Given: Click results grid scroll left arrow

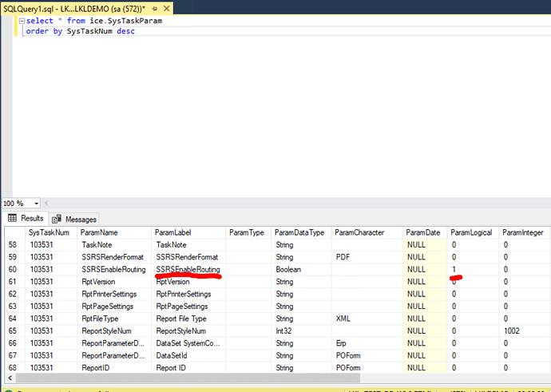Looking at the screenshot, I should (10, 378).
